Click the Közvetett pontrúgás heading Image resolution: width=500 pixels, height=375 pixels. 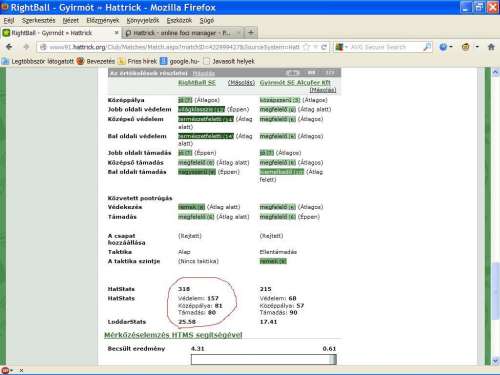click(140, 198)
